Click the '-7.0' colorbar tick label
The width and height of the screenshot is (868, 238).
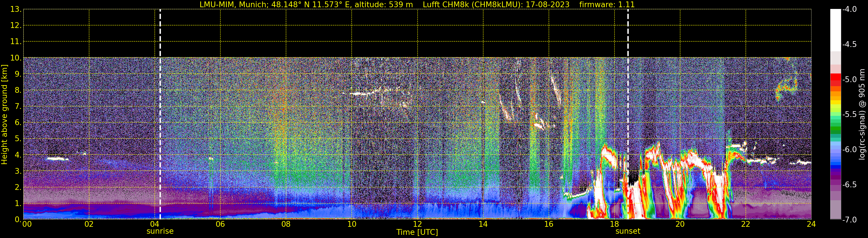(x=849, y=220)
